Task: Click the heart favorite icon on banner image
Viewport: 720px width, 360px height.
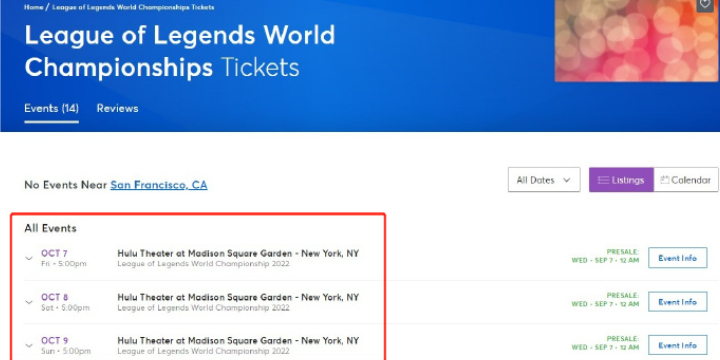Action: tap(704, 4)
